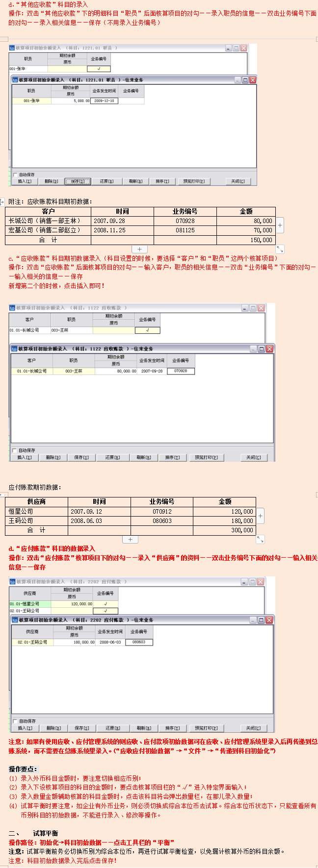Click 插入[I] in the 1122 应收账款 dialog
This screenshot has width=318, height=868.
click(25, 457)
